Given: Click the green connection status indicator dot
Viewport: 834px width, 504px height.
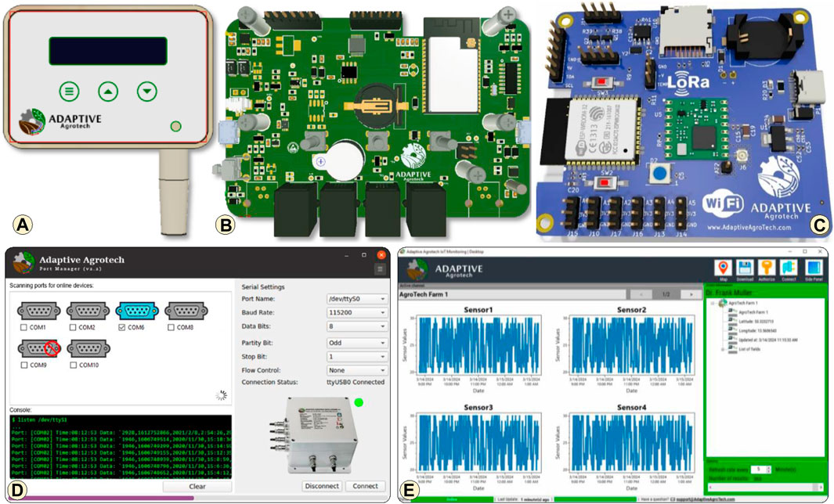Looking at the screenshot, I should coord(359,402).
